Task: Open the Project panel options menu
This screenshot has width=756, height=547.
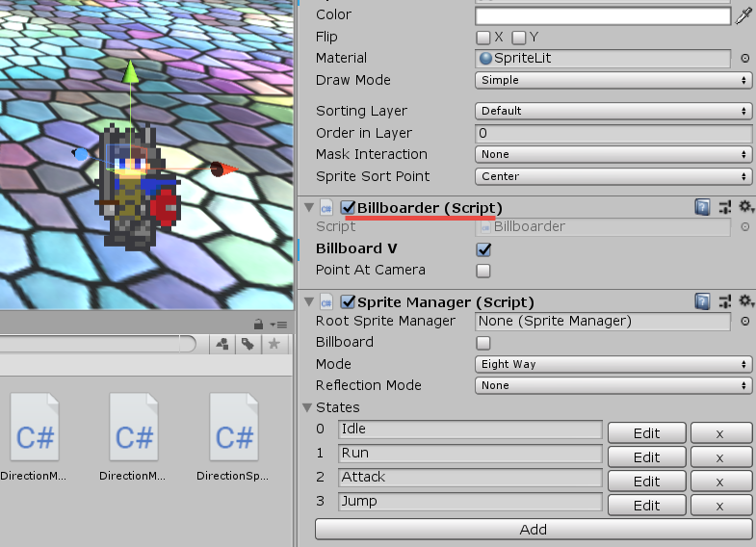Action: click(x=278, y=325)
